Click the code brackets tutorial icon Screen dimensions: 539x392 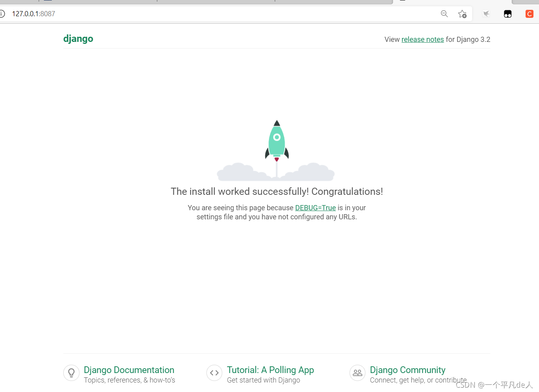point(214,373)
